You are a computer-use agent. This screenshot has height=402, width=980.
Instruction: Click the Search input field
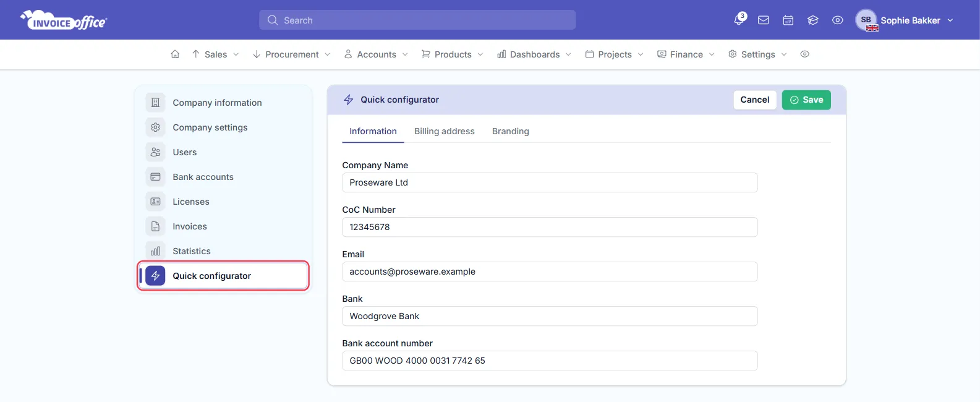(x=417, y=20)
